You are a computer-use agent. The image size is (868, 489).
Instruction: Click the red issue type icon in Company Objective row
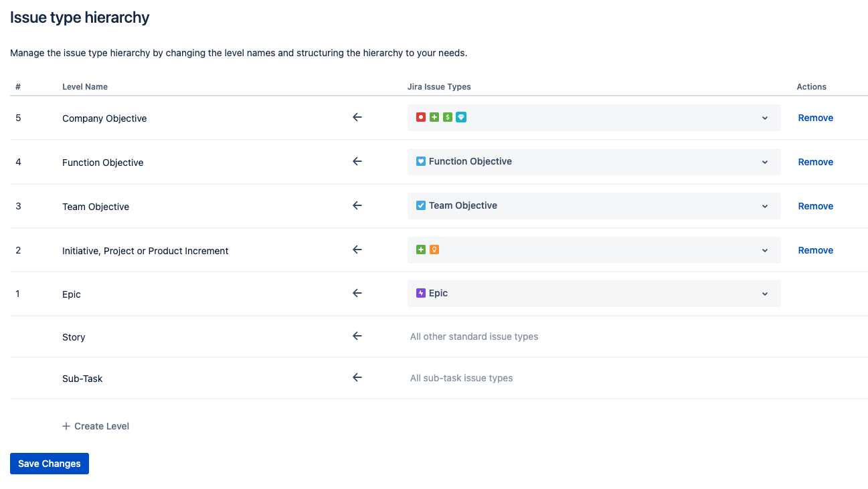click(x=420, y=117)
